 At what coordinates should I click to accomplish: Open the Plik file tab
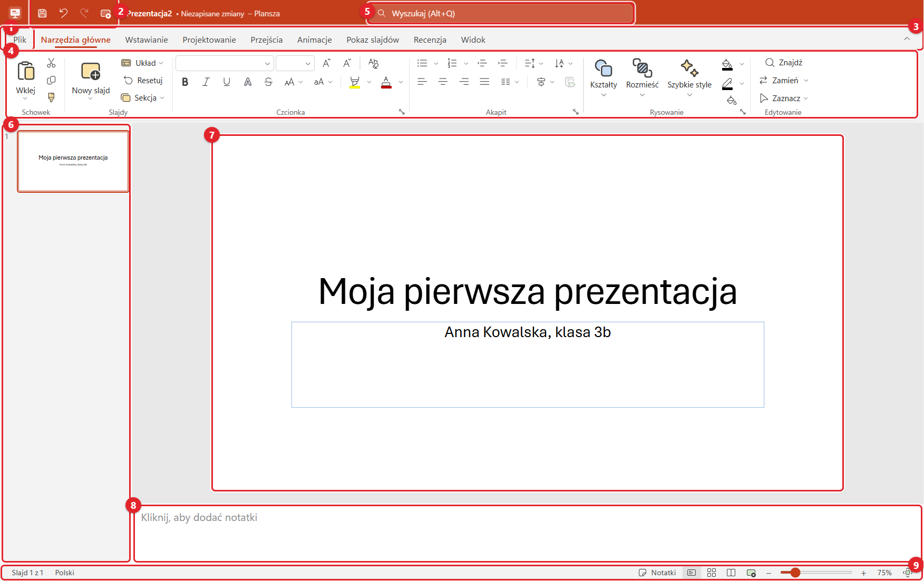click(20, 40)
